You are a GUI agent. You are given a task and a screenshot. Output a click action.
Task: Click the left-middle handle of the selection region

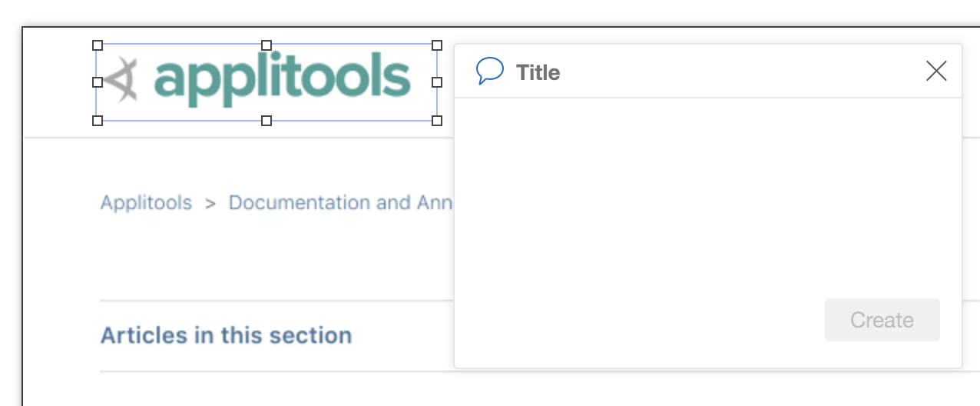[98, 82]
